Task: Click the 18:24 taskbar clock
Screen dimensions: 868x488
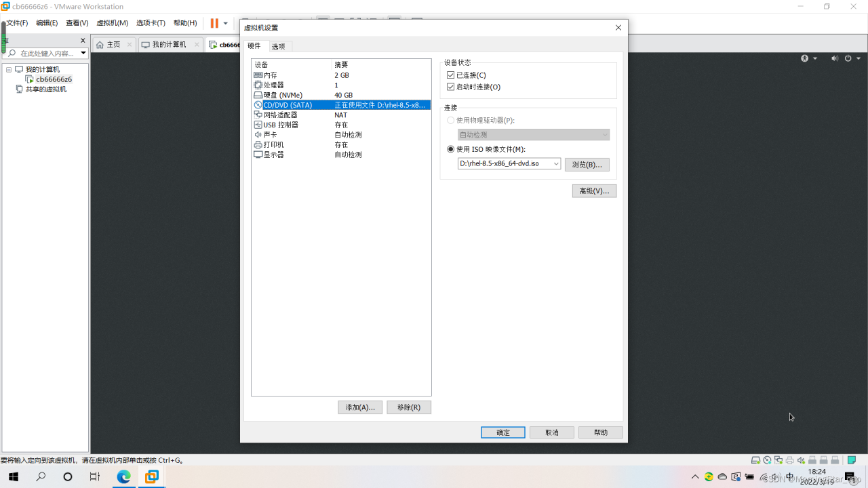Action: 816,476
